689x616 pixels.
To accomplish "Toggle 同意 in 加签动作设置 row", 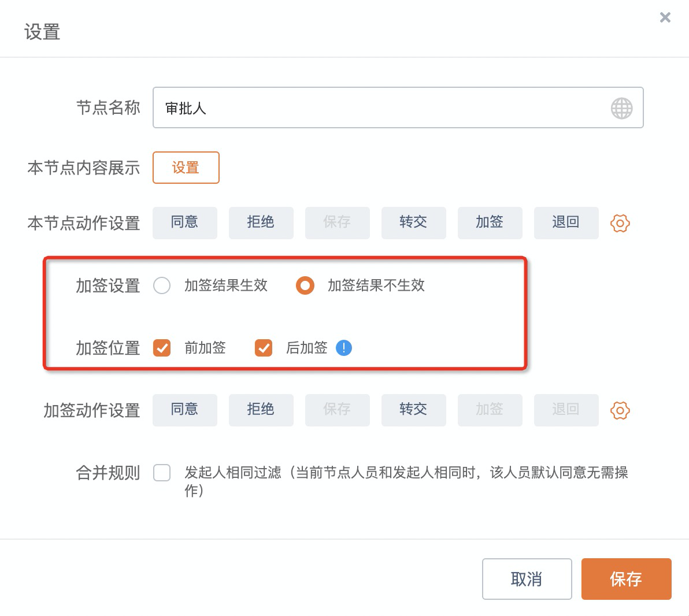I will tap(185, 410).
